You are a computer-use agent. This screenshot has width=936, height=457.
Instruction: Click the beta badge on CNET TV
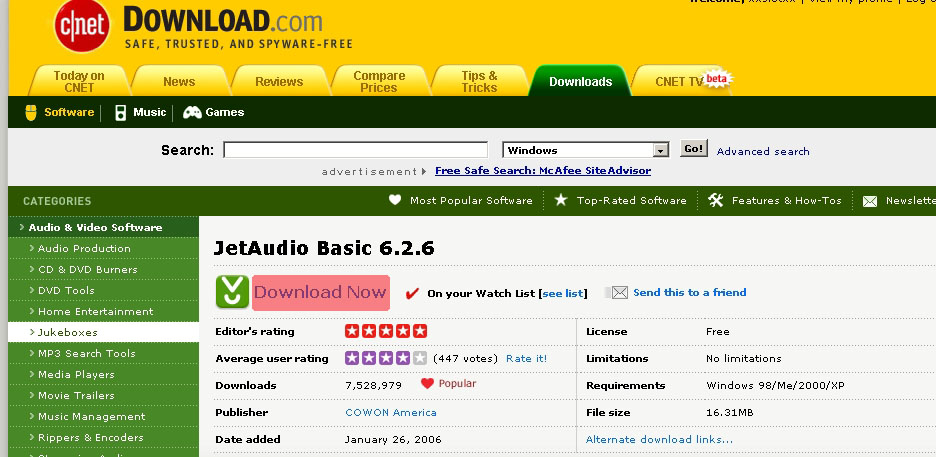tap(717, 78)
